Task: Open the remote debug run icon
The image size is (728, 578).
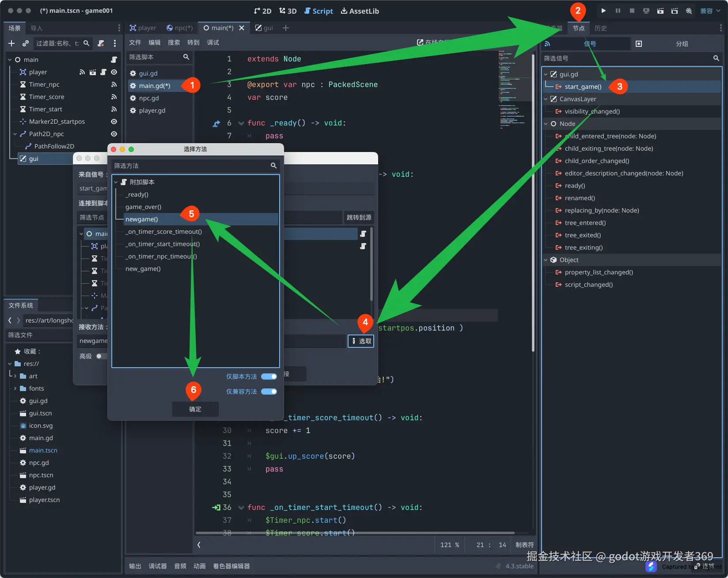Action: point(646,11)
